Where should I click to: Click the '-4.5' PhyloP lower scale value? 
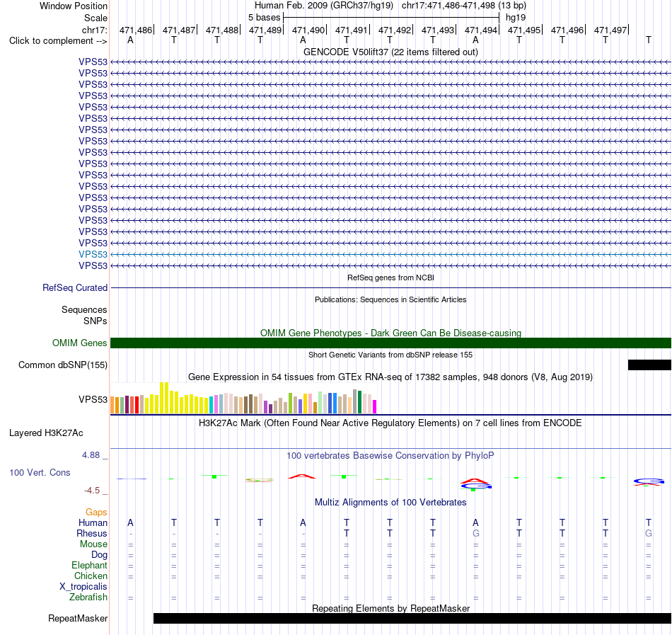[92, 490]
